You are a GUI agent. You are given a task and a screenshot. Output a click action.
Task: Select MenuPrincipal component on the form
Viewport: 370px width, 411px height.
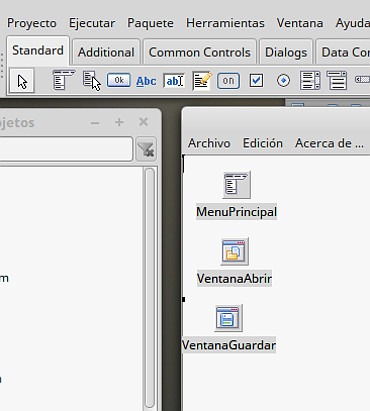coord(236,185)
